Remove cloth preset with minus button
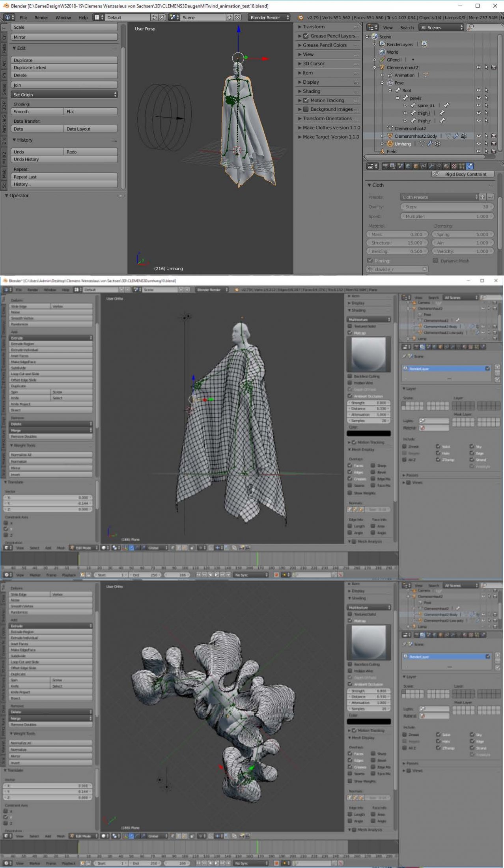504x868 pixels. tap(490, 197)
